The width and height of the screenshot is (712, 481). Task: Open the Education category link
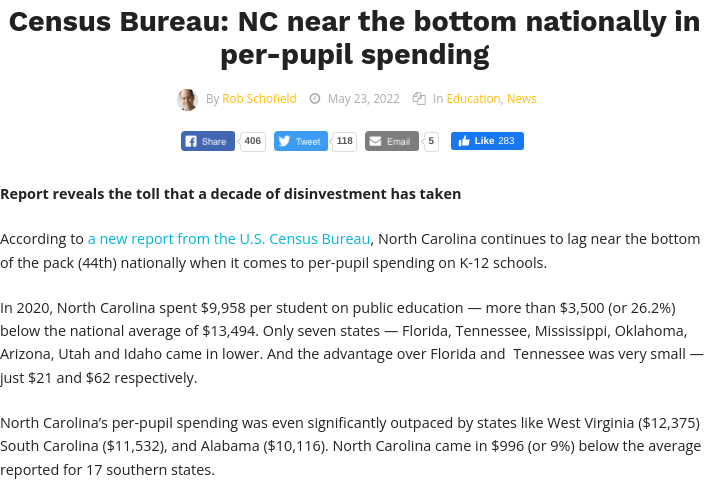[473, 99]
